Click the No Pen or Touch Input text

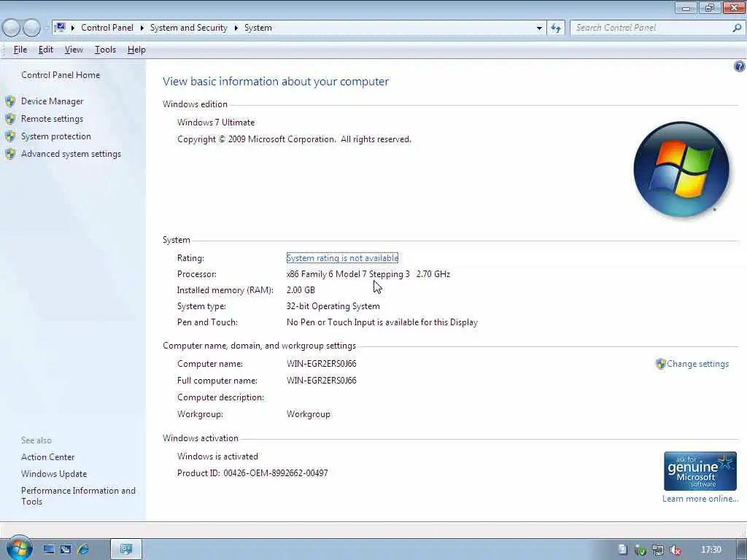[x=382, y=322]
